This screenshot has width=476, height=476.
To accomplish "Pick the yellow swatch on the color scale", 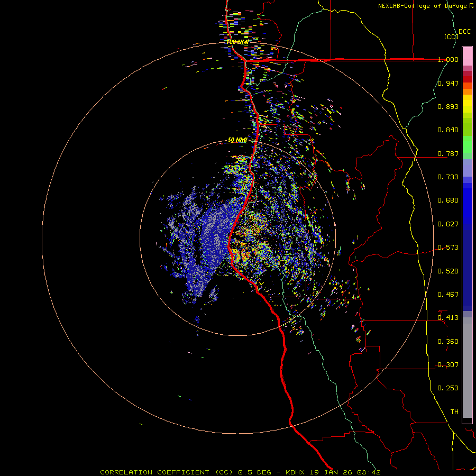I will pyautogui.click(x=467, y=104).
